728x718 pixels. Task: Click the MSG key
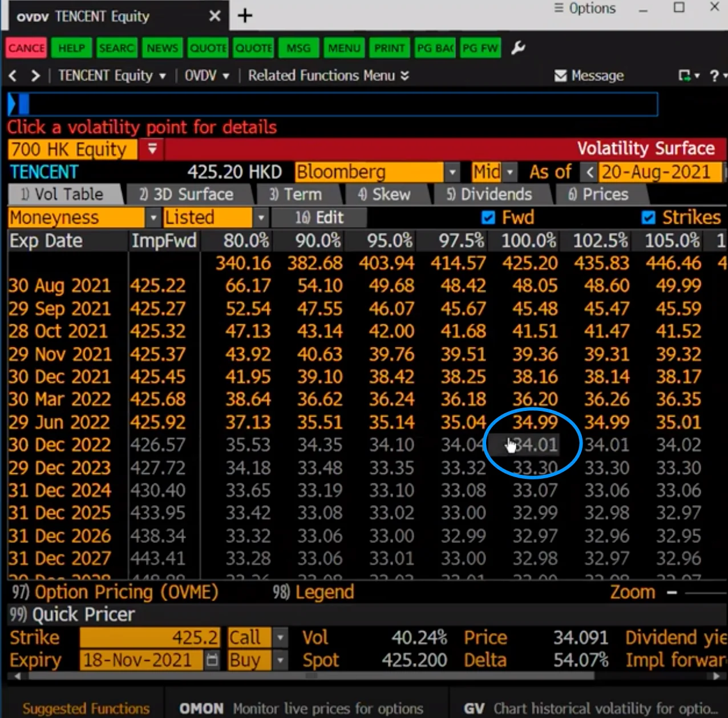298,48
